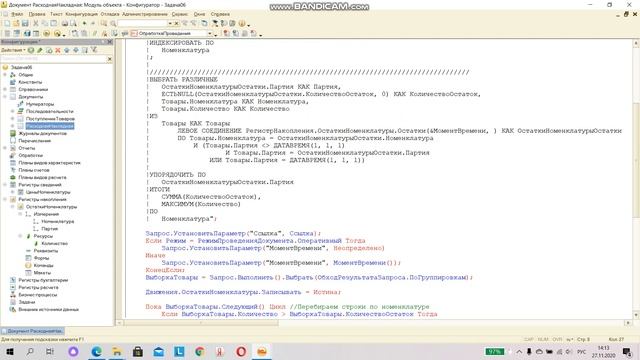Select Внешние источники данных in tree
Viewport: 640px width, 360px height.
click(x=49, y=310)
